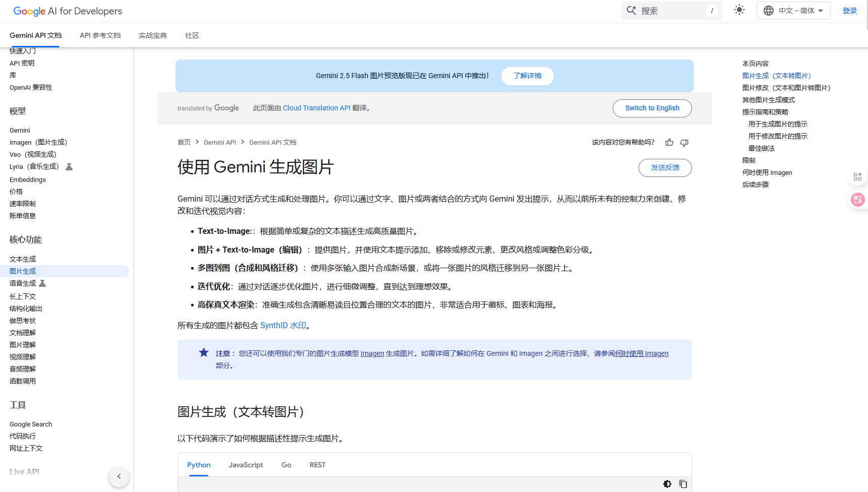
Task: Click the flask icon beside 语音生成
Action: coord(42,283)
